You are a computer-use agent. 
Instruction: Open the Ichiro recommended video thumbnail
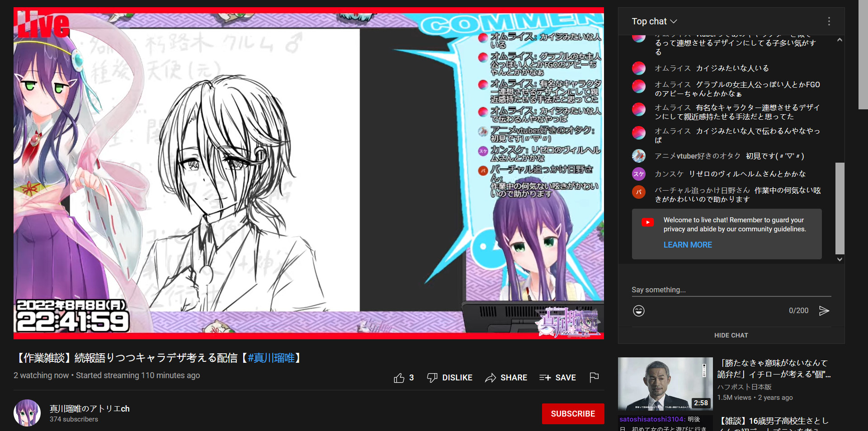pyautogui.click(x=665, y=384)
